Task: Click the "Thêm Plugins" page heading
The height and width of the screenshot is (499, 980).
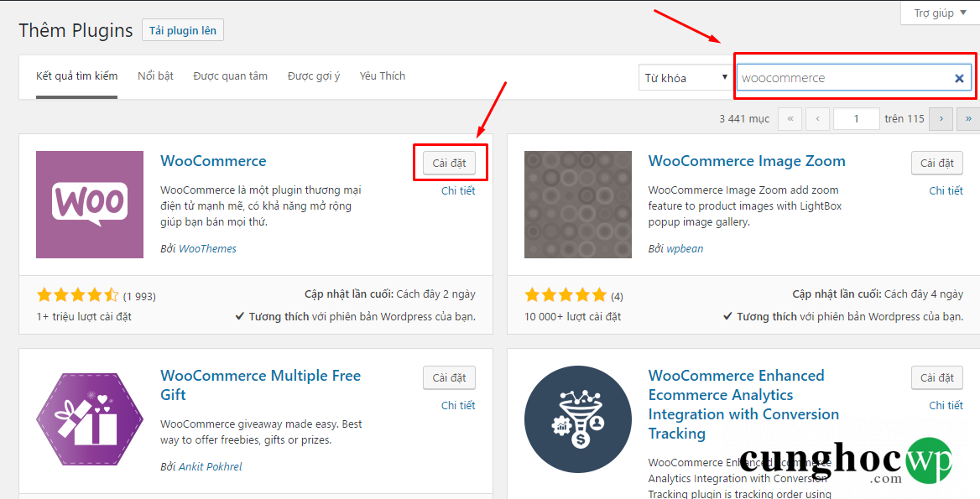Action: (76, 30)
